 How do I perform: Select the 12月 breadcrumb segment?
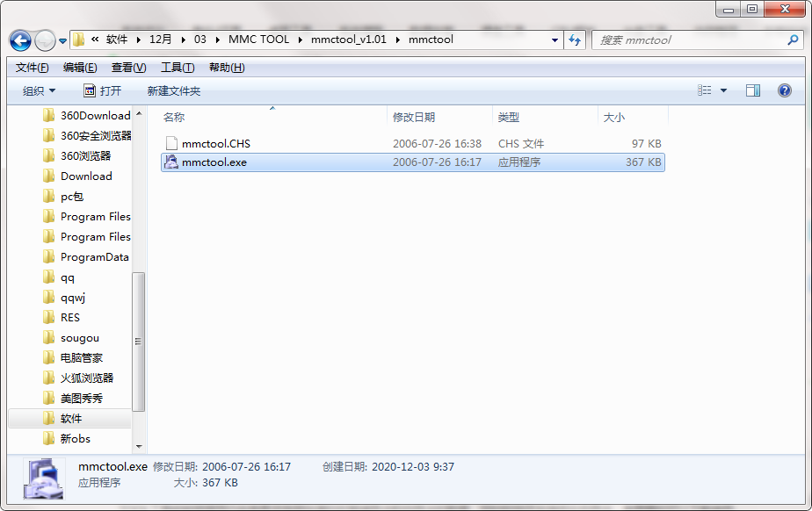[161, 40]
